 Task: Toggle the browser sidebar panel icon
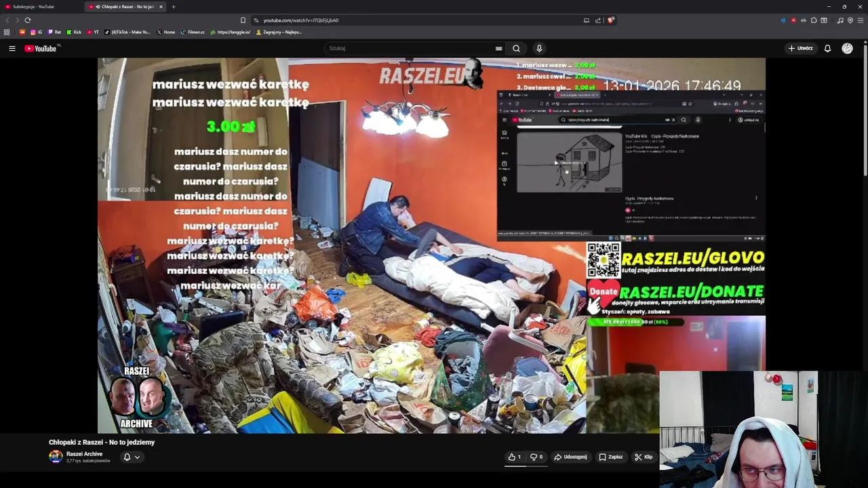pos(824,20)
